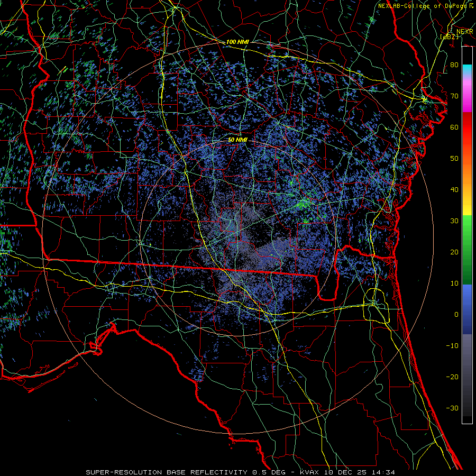The width and height of the screenshot is (476, 476).
Task: Click the bottom caption "SUPER-RESOLUTION BASE REFLECTIVITY"
Action: [167, 472]
